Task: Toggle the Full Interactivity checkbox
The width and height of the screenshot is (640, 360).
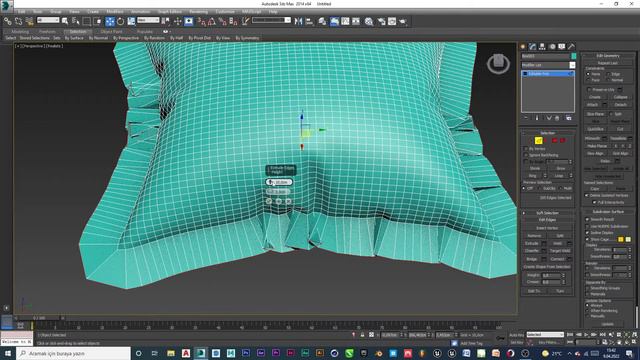Action: pos(594,202)
